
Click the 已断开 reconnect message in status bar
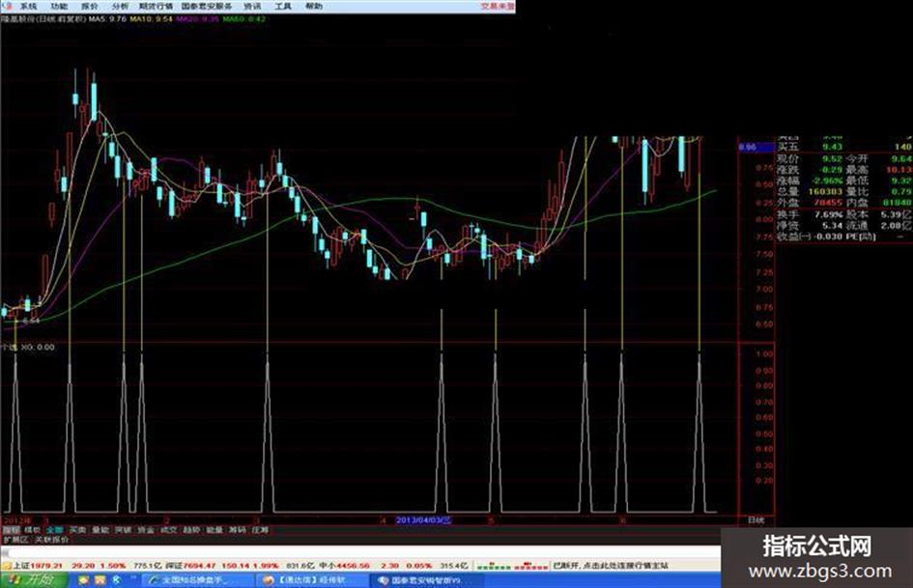click(x=611, y=565)
